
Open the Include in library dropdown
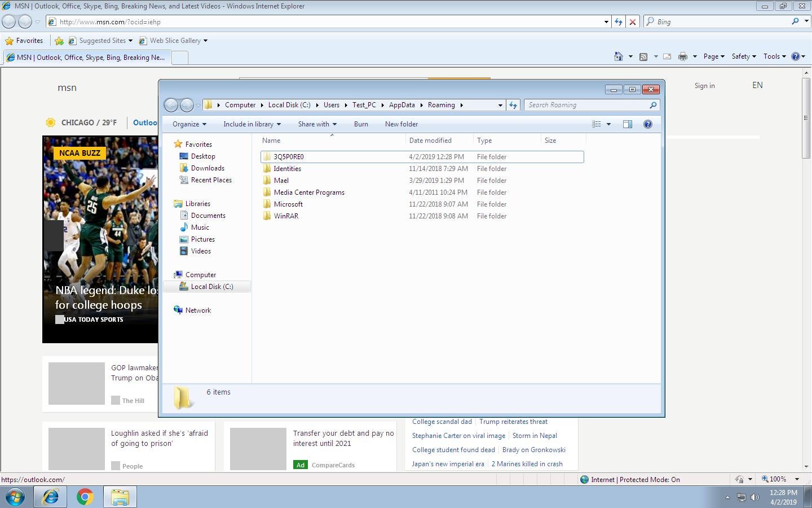click(251, 124)
